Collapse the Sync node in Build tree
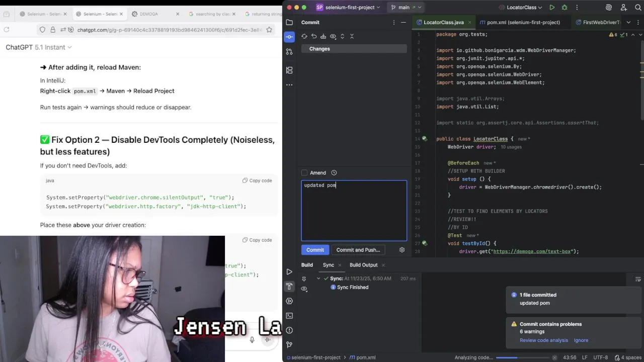 [x=318, y=279]
